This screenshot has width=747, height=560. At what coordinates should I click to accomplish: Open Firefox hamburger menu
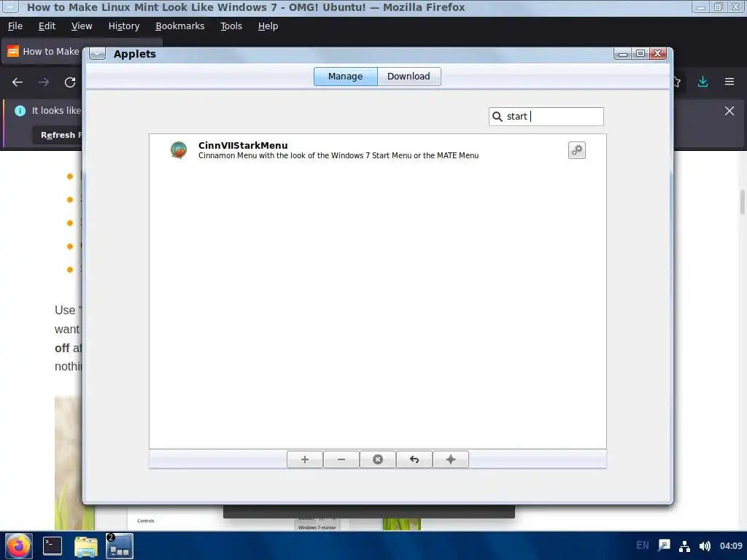tap(729, 82)
